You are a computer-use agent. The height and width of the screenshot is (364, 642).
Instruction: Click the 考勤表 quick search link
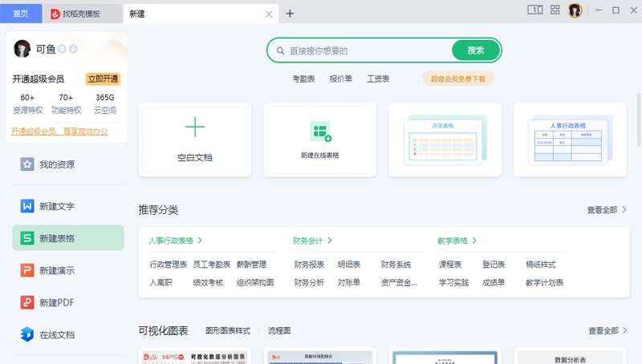coord(303,79)
